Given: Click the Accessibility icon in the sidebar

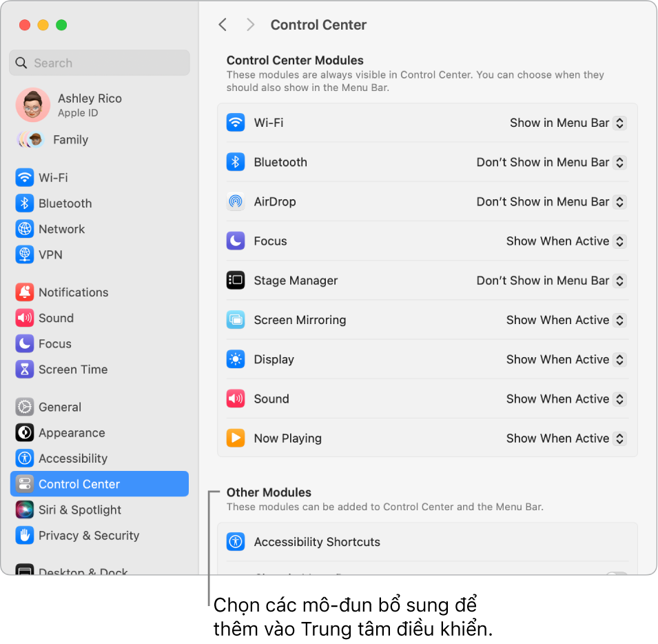Looking at the screenshot, I should pyautogui.click(x=25, y=458).
